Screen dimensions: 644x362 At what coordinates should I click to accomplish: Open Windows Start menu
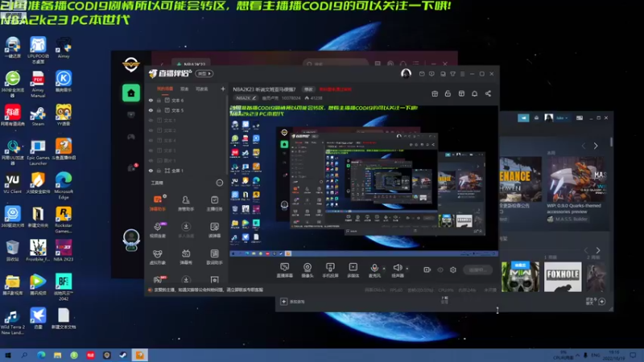pos(8,355)
